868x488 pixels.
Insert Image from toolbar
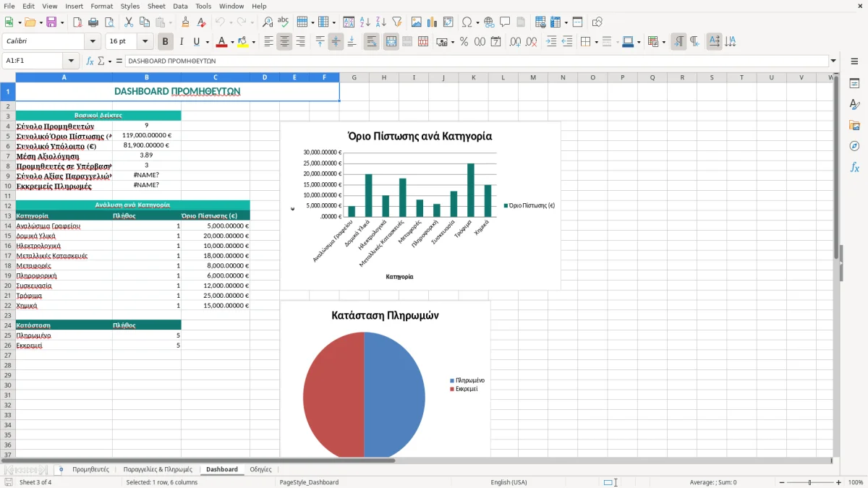tap(417, 22)
